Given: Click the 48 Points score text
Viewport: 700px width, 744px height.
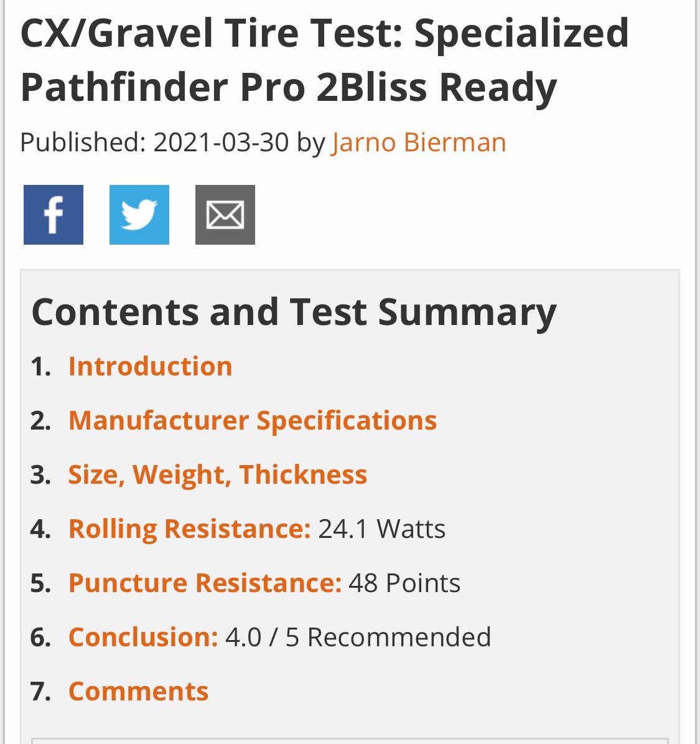Looking at the screenshot, I should pyautogui.click(x=404, y=583).
